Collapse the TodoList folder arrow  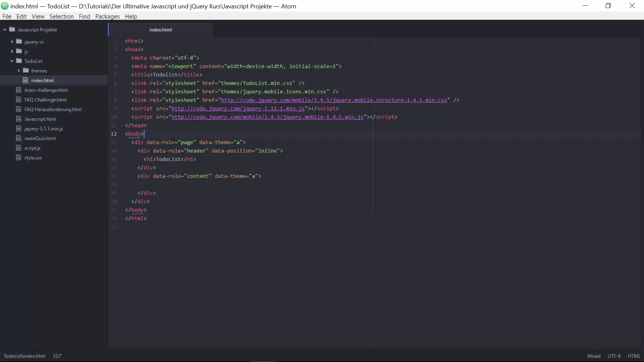pyautogui.click(x=12, y=61)
